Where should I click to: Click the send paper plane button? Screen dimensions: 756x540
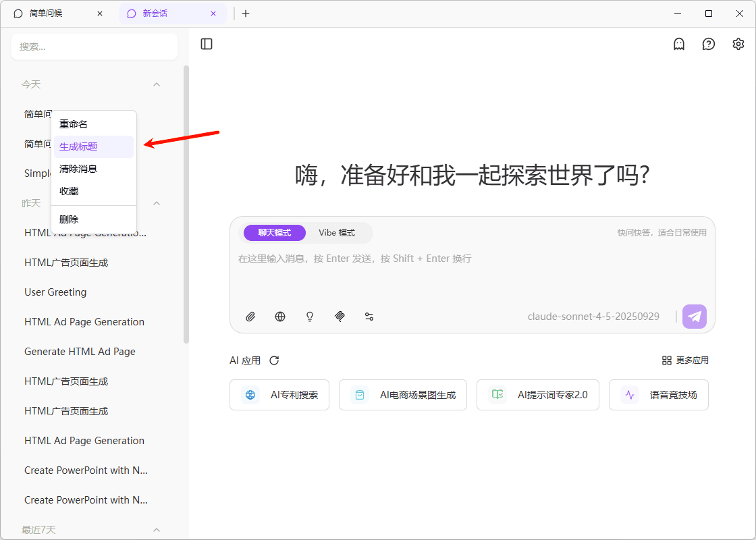[695, 317]
